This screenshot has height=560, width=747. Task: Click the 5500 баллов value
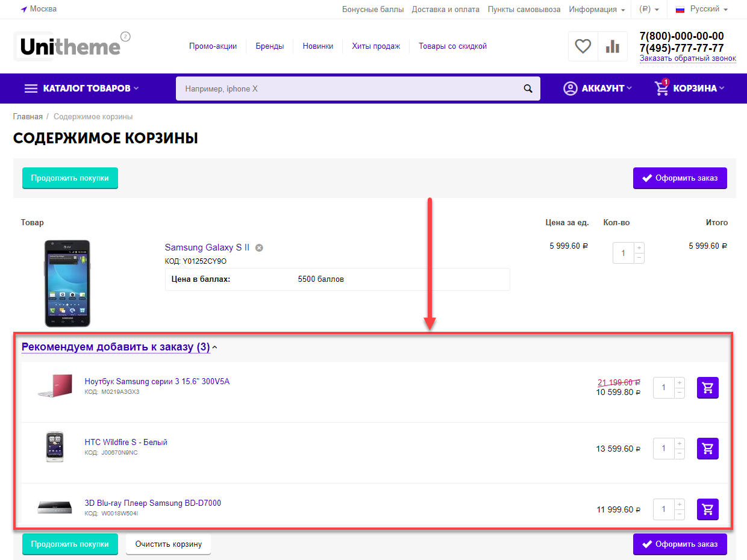tap(321, 279)
